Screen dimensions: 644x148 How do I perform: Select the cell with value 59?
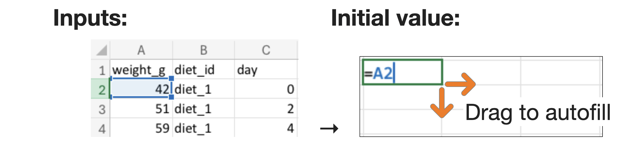141,128
